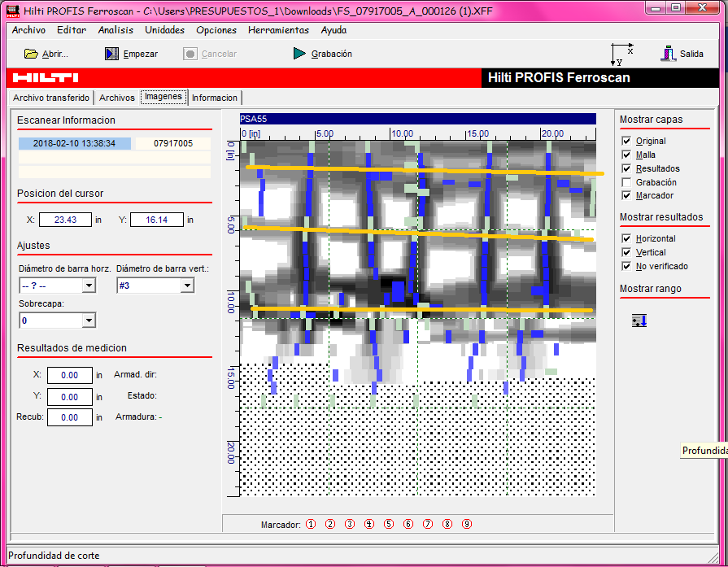Uncheck the Original layer checkbox

click(626, 142)
